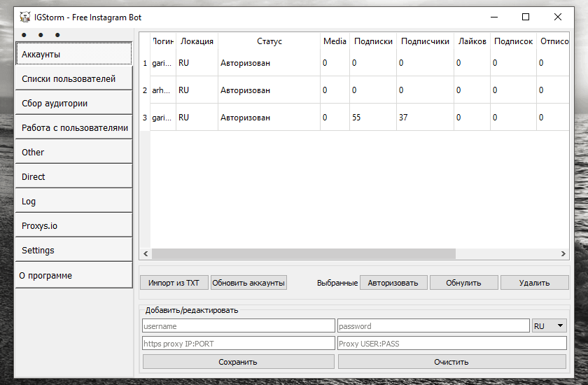Open the Direct tab
This screenshot has height=385, width=588.
click(x=74, y=176)
